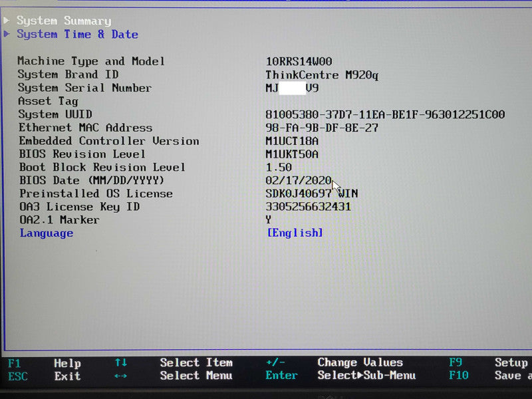Click the System Brand ID label

pos(68,74)
